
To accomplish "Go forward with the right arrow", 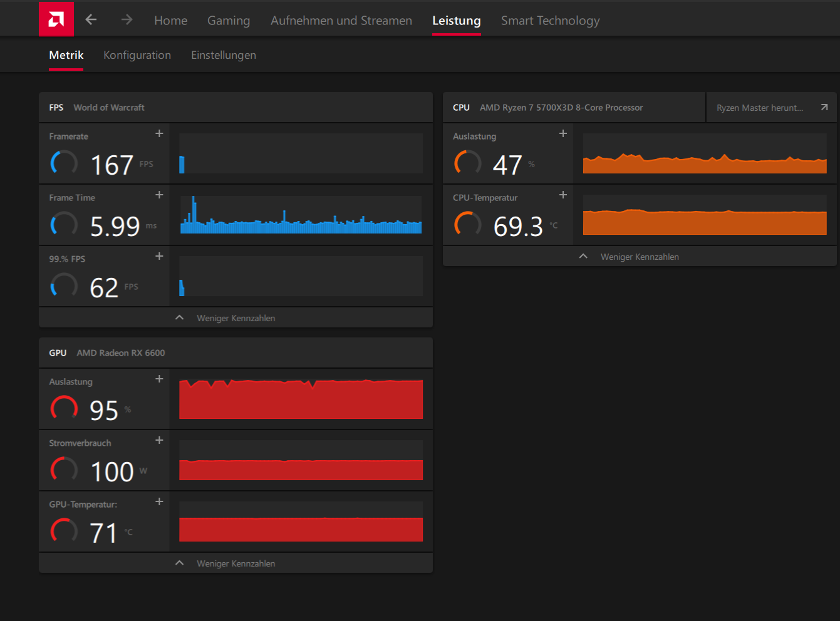I will pos(127,19).
